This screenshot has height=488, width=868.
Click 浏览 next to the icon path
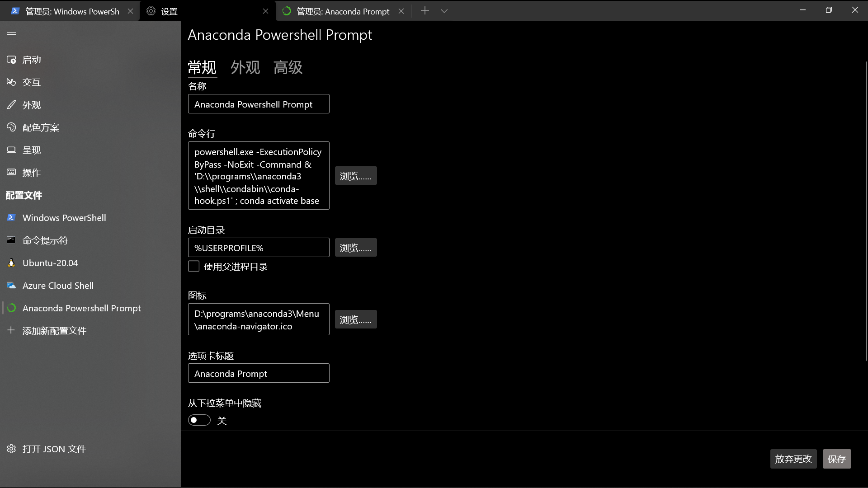[355, 319]
